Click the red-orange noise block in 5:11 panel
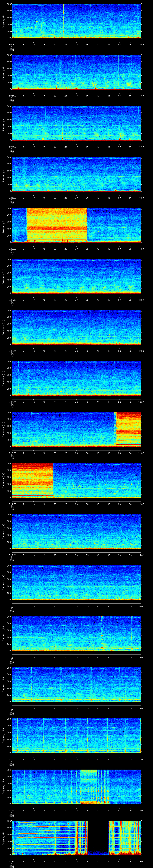Screen dimensions: 153x868 coord(33,480)
